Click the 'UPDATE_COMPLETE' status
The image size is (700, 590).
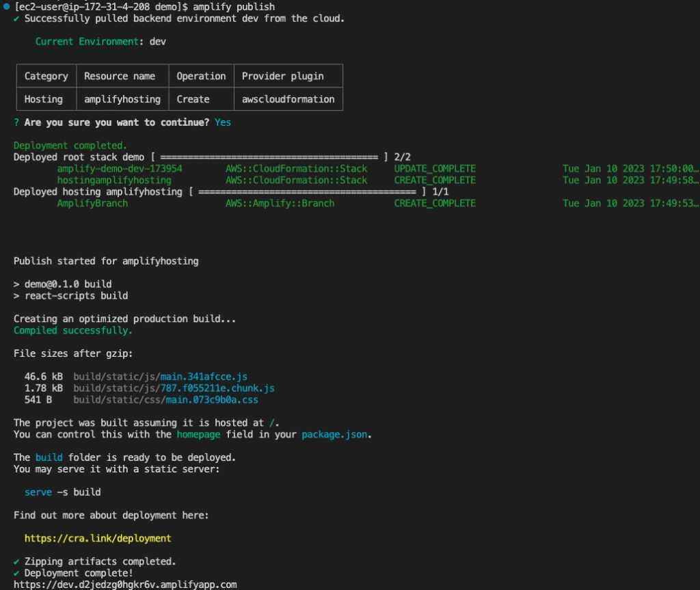(435, 169)
